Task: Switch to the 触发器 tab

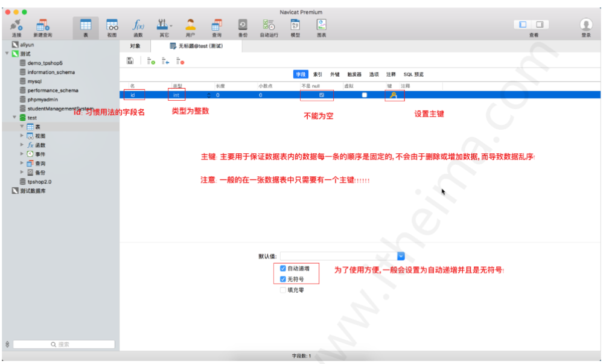Action: click(354, 74)
